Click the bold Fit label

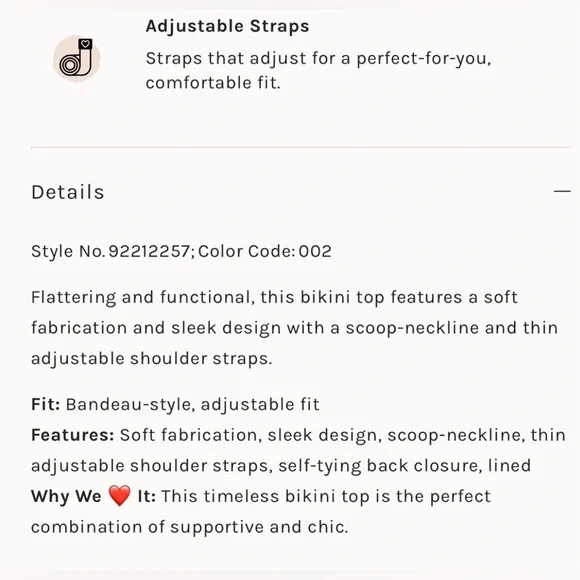[x=45, y=404]
